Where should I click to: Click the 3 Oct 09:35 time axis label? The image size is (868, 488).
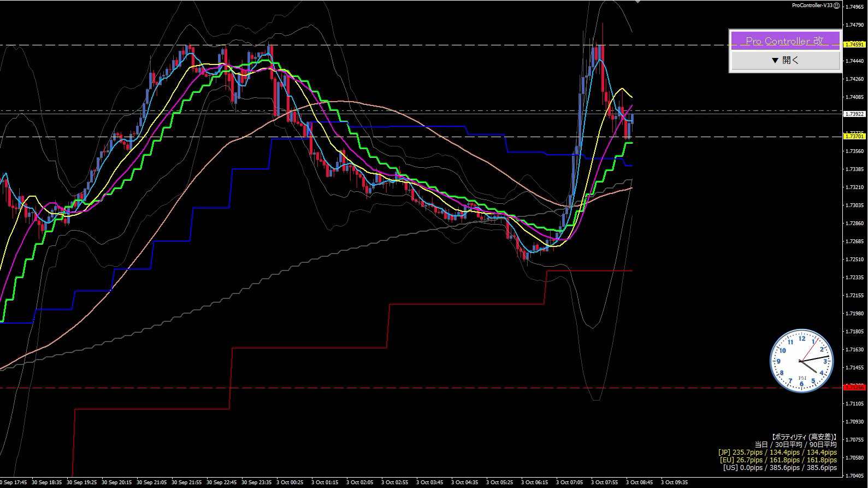(x=674, y=483)
